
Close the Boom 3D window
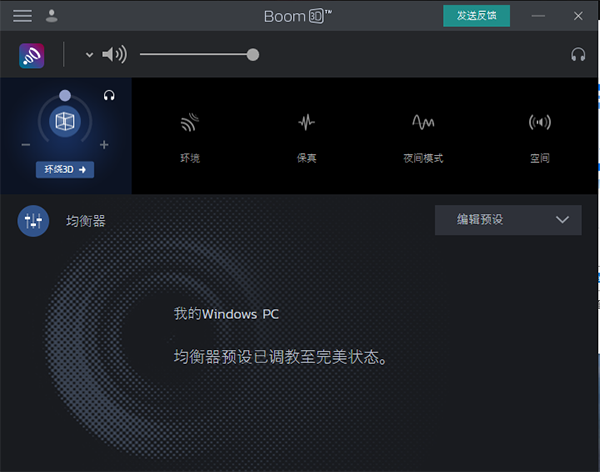click(x=578, y=16)
